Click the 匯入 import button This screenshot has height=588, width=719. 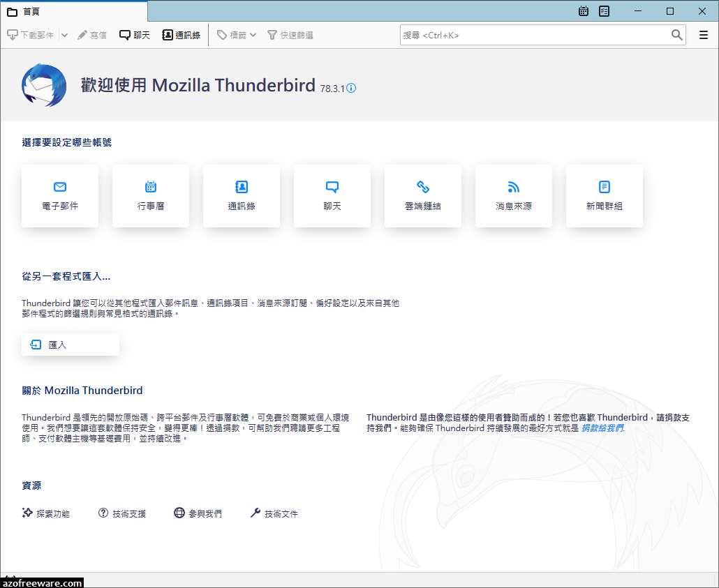(71, 345)
